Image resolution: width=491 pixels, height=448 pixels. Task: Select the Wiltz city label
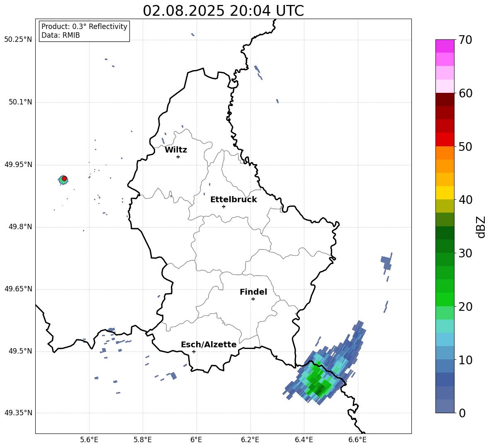pos(176,150)
